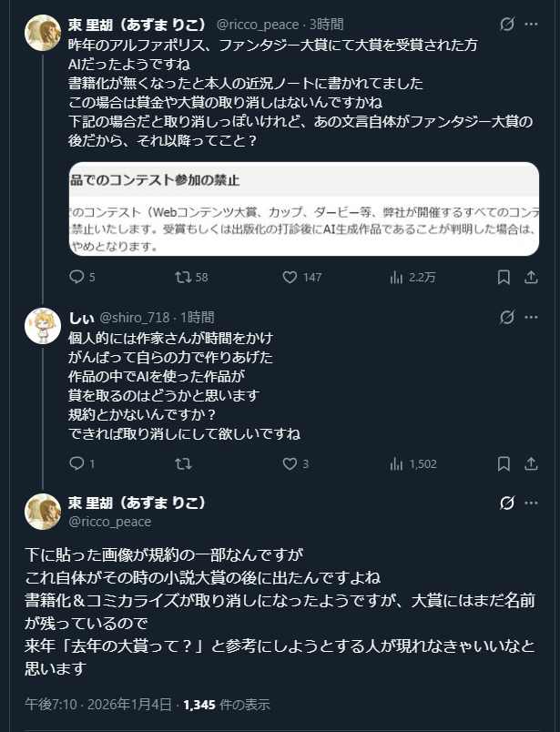Toggle like on しぃ's reply

tap(290, 464)
